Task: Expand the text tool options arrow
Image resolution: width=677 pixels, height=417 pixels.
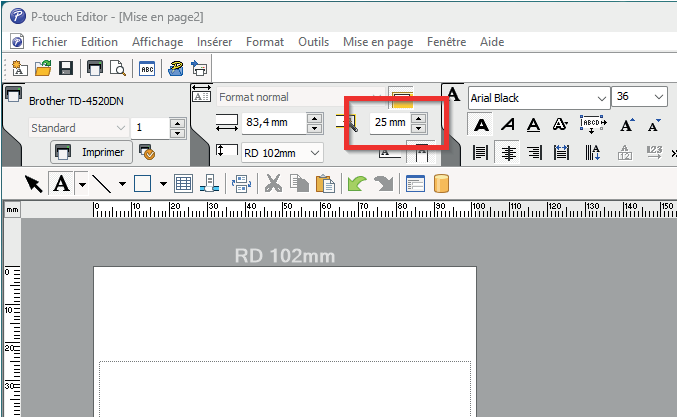Action: (82, 184)
